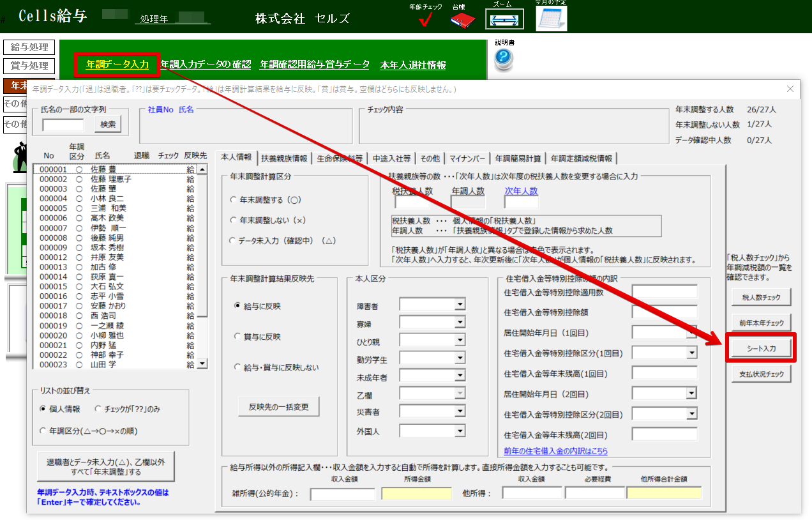
Task: Select employee 伊勢 順一 in list
Action: coord(115,228)
